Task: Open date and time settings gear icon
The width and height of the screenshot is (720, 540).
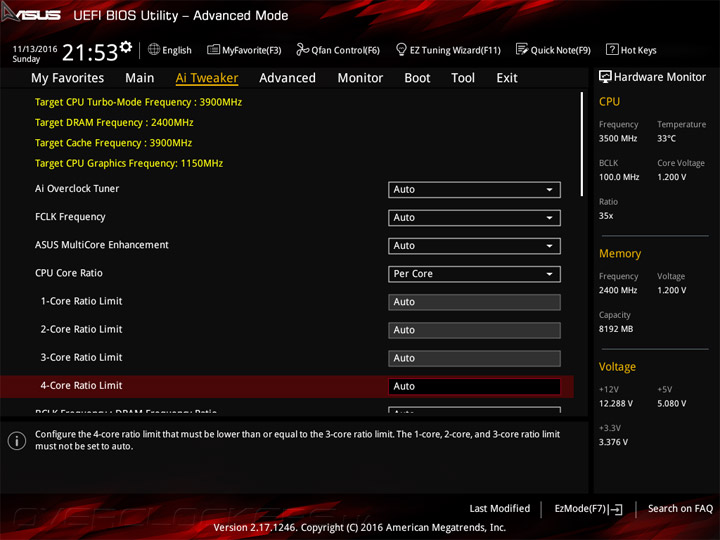Action: [126, 47]
